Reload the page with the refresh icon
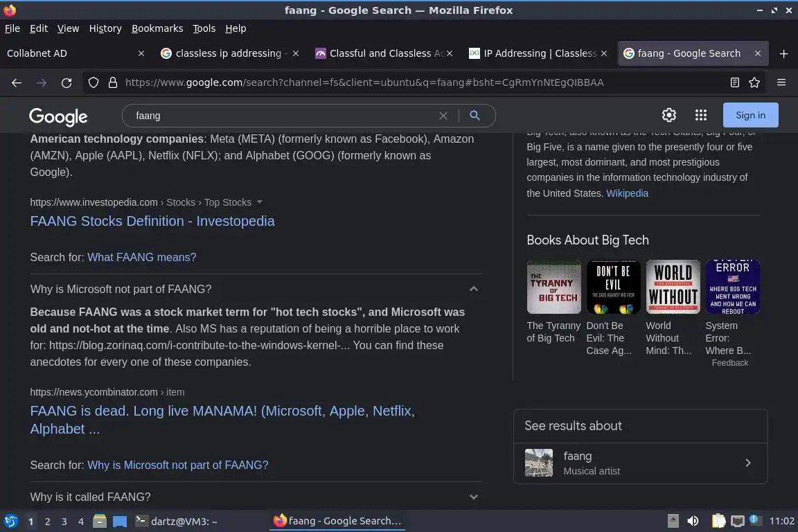Screen dimensions: 798x532 66,82
